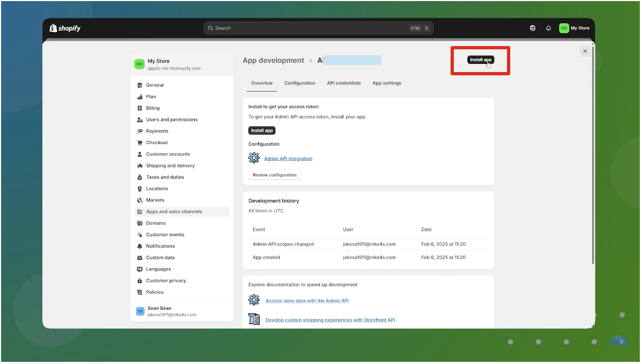The width and height of the screenshot is (642, 364).
Task: Click the Checkout cart icon in sidebar
Action: tap(139, 143)
